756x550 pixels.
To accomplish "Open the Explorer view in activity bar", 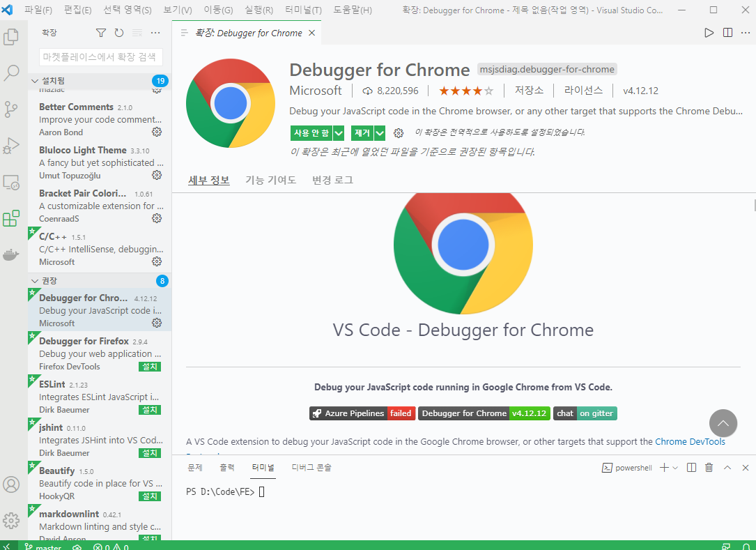I will 11,37.
